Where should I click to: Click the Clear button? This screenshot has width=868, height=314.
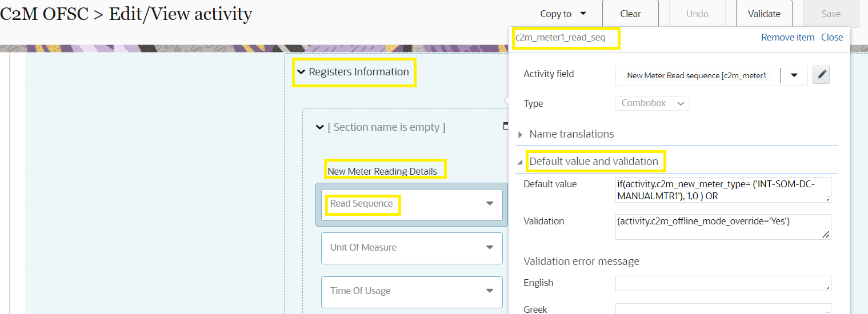tap(630, 14)
